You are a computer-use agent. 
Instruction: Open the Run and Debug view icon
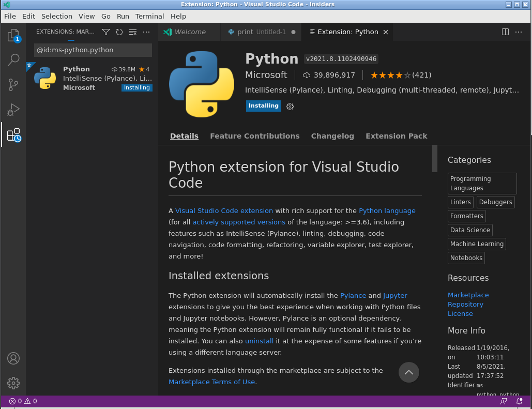tap(13, 110)
